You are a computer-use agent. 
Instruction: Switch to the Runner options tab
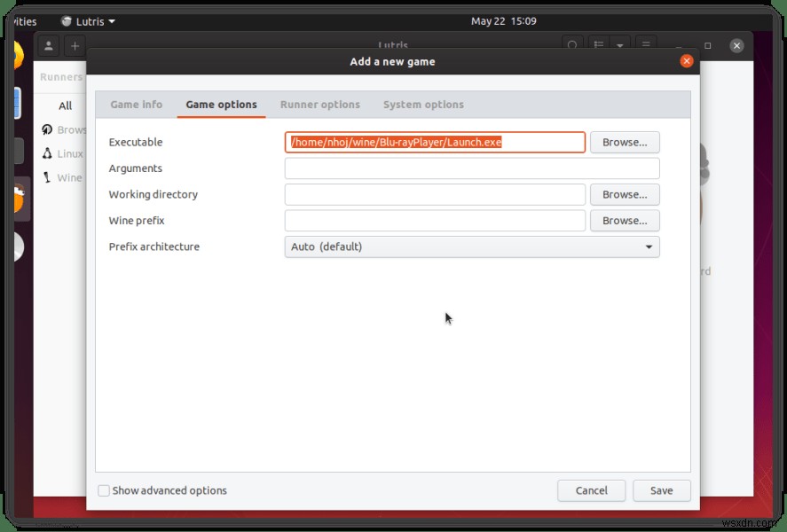point(319,104)
